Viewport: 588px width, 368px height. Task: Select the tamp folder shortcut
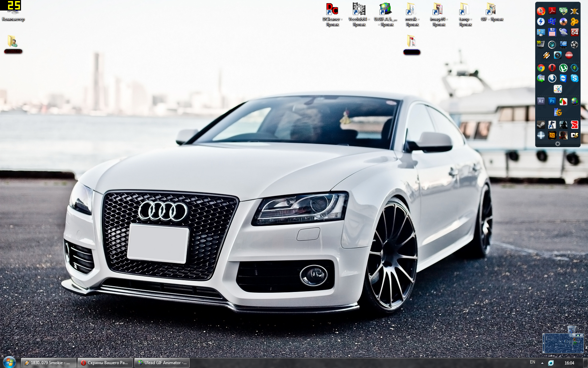465,15
